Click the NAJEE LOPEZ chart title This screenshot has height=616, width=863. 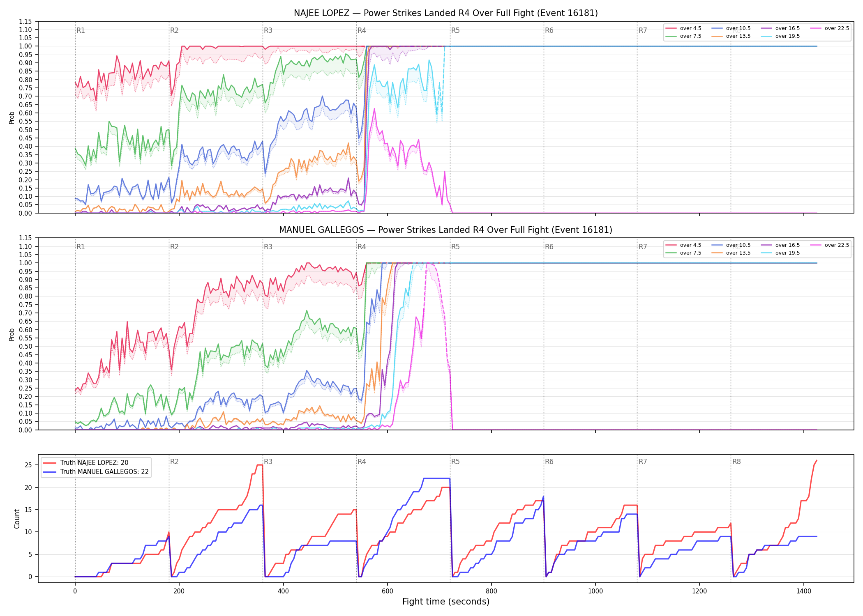[445, 13]
